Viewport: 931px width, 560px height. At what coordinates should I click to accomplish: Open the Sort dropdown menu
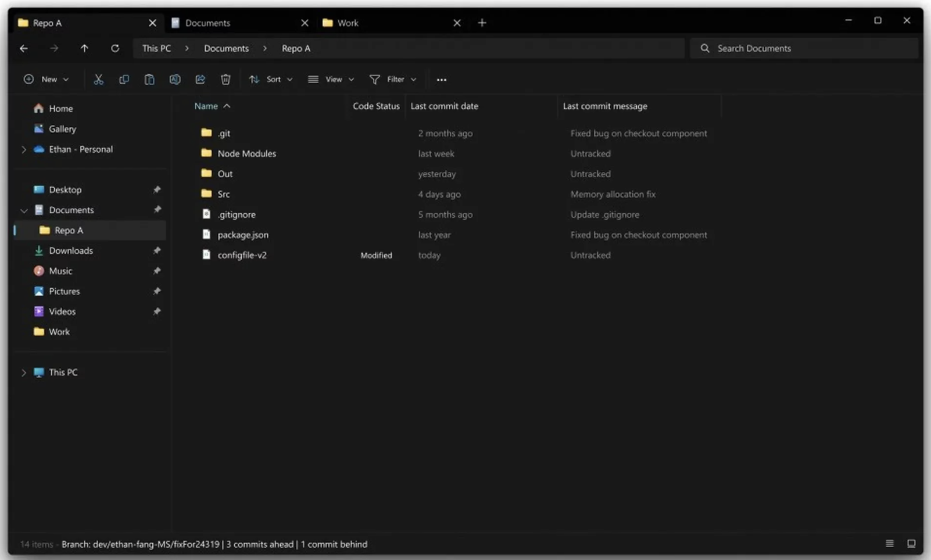[x=271, y=80]
